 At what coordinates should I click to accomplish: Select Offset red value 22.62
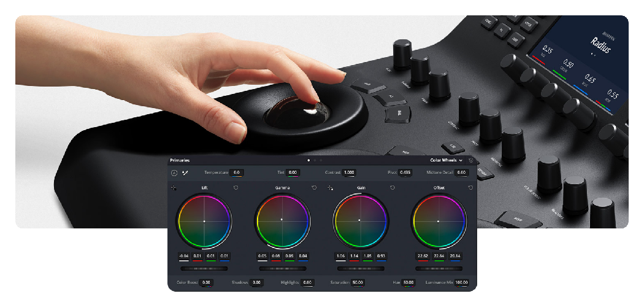coord(422,257)
